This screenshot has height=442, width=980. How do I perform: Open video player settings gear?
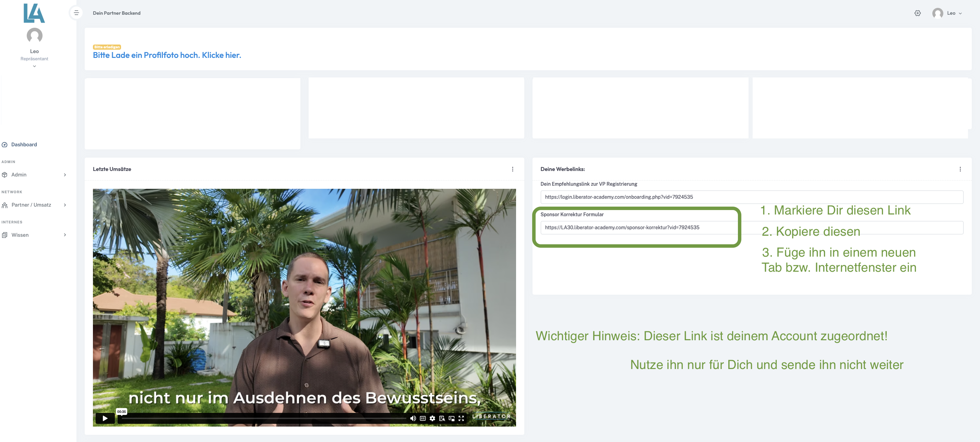pos(432,418)
